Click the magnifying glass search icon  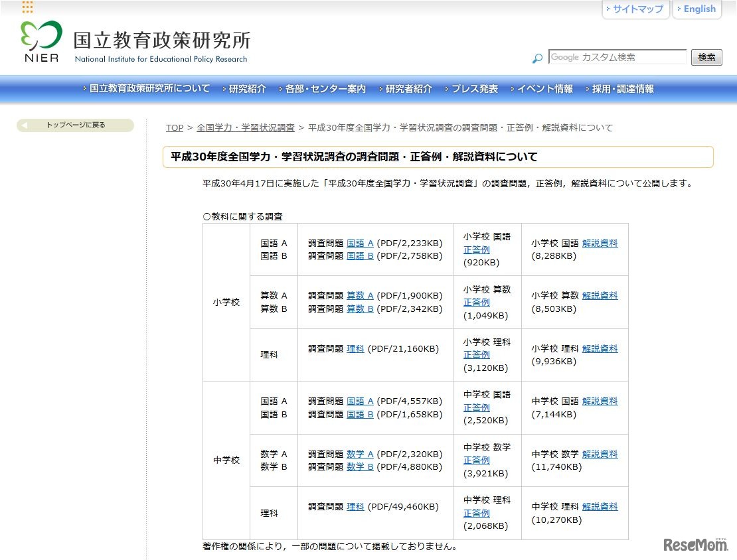click(537, 58)
